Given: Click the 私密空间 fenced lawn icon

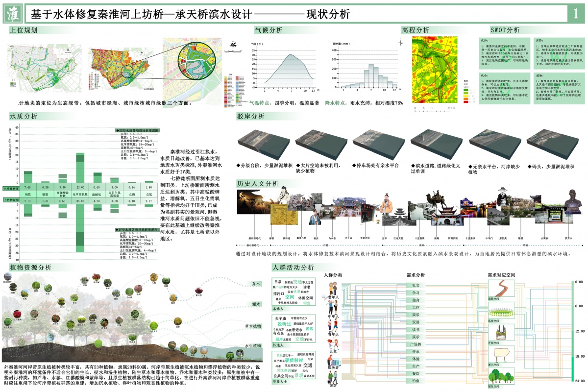Looking at the screenshot, I should (x=500, y=310).
